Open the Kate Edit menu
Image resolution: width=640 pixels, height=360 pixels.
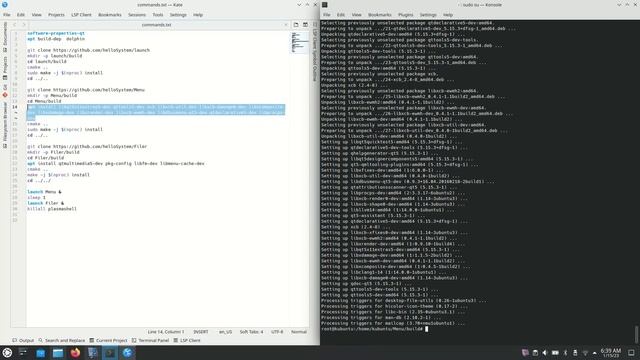click(x=21, y=15)
